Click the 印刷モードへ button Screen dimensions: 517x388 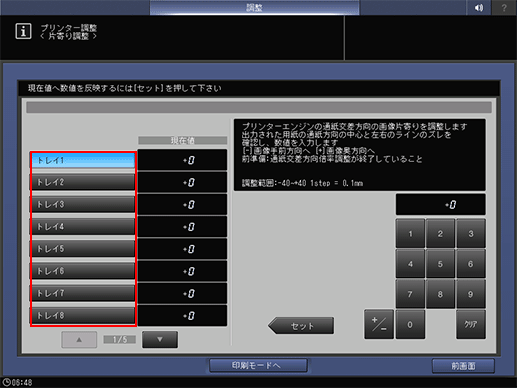(258, 366)
